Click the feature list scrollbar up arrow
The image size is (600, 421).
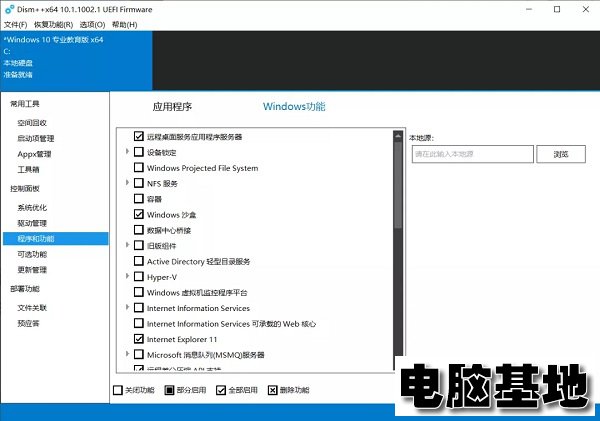pos(398,136)
